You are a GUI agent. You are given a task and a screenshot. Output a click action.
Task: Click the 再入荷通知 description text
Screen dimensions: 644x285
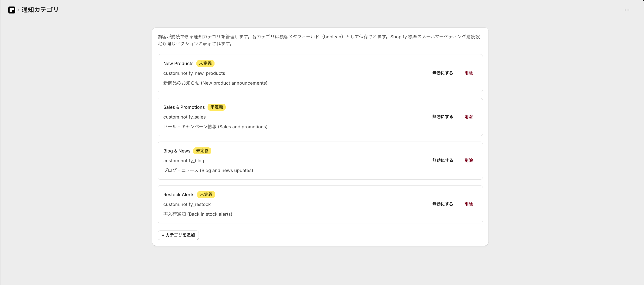click(x=198, y=214)
